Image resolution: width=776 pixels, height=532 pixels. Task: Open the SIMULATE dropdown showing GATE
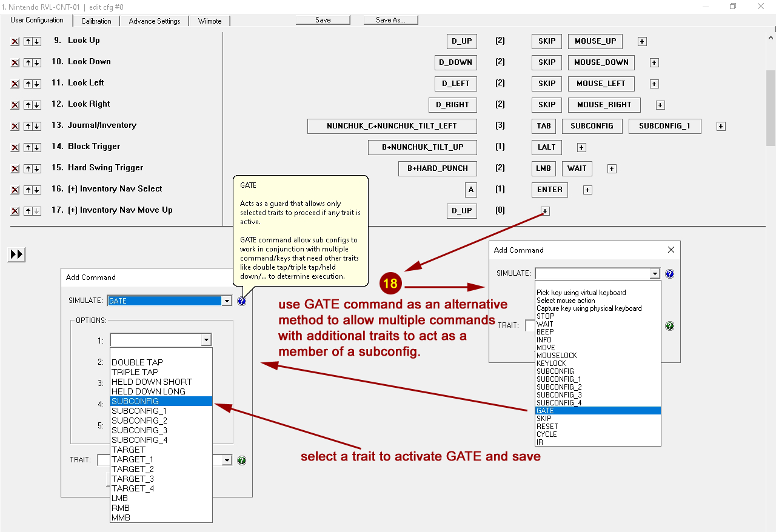point(226,301)
